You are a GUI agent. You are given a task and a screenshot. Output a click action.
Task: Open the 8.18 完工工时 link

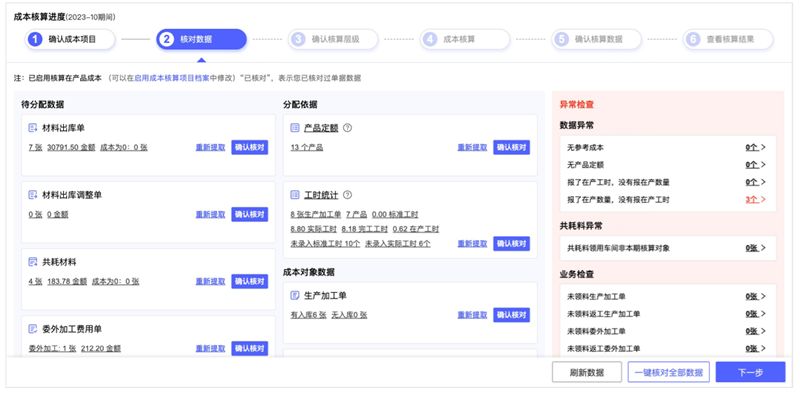[x=364, y=229]
